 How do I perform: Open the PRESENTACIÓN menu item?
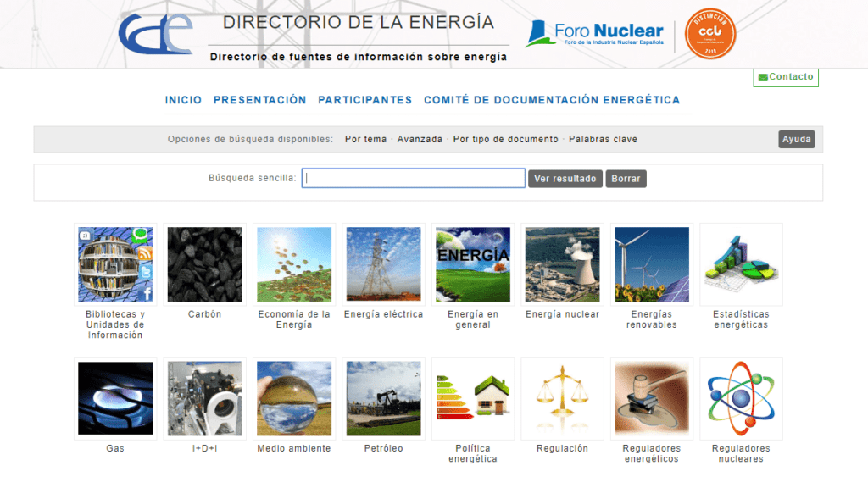260,100
